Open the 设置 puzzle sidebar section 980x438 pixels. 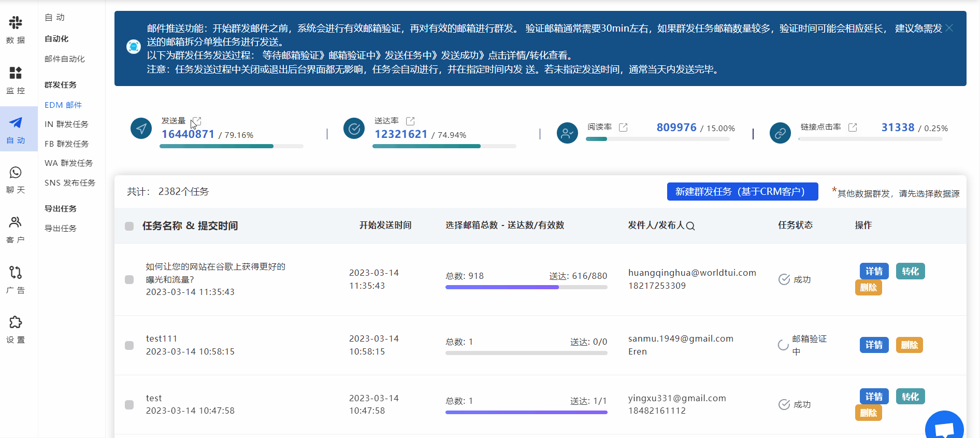(x=16, y=330)
